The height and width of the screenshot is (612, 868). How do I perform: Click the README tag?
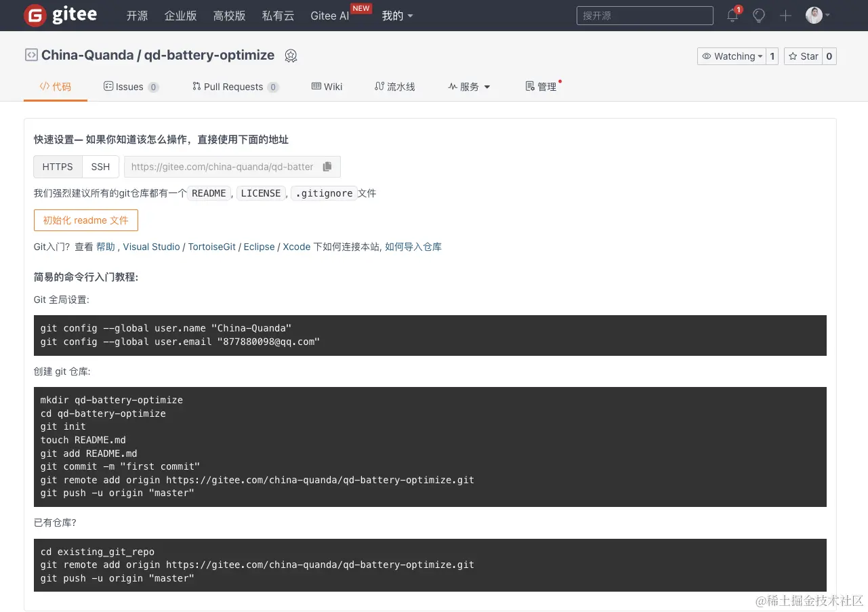209,193
